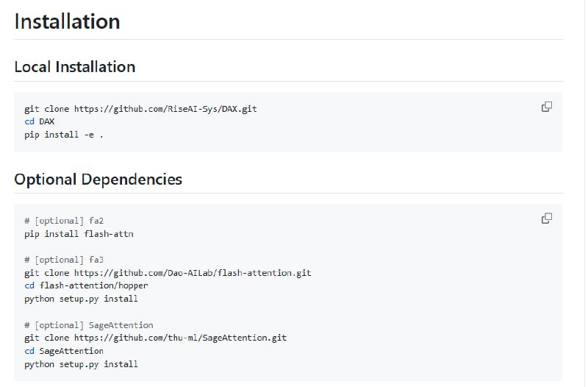588x387 pixels.
Task: Click 'python setup.py install' under flash-attention/hopper
Action: click(81, 299)
